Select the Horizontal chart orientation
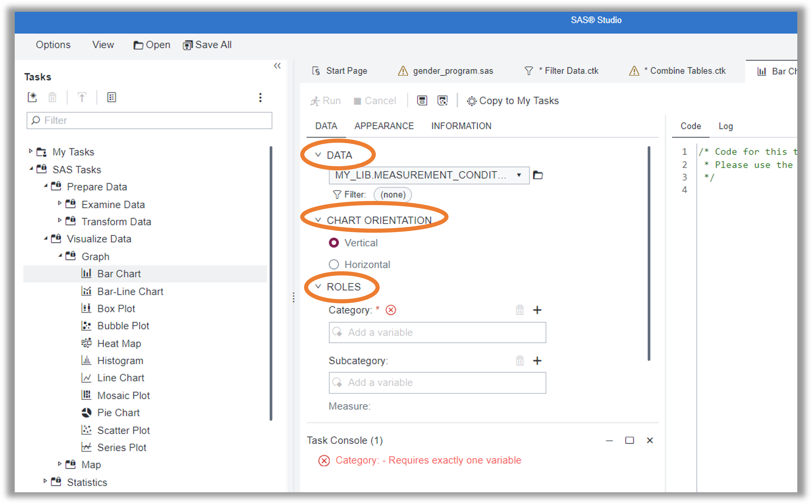 coord(334,264)
